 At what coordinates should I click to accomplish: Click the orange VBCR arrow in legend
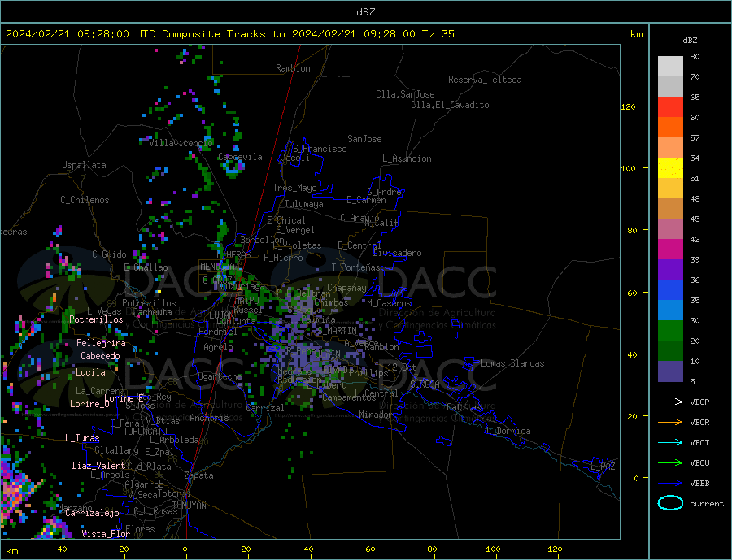click(x=670, y=423)
